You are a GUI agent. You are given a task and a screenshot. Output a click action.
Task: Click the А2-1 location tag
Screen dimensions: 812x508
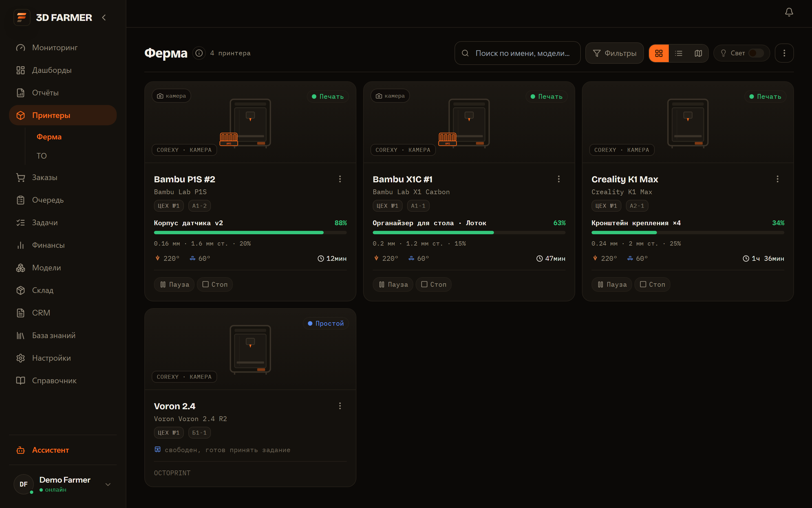point(637,206)
